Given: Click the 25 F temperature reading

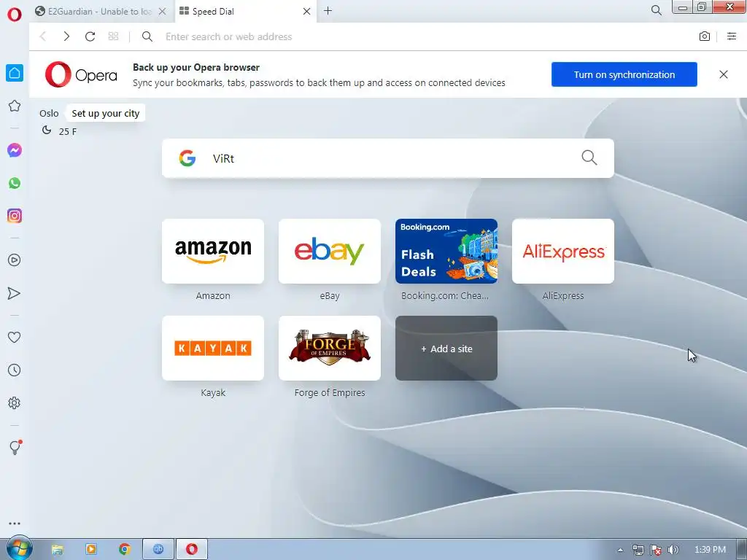Looking at the screenshot, I should [68, 131].
